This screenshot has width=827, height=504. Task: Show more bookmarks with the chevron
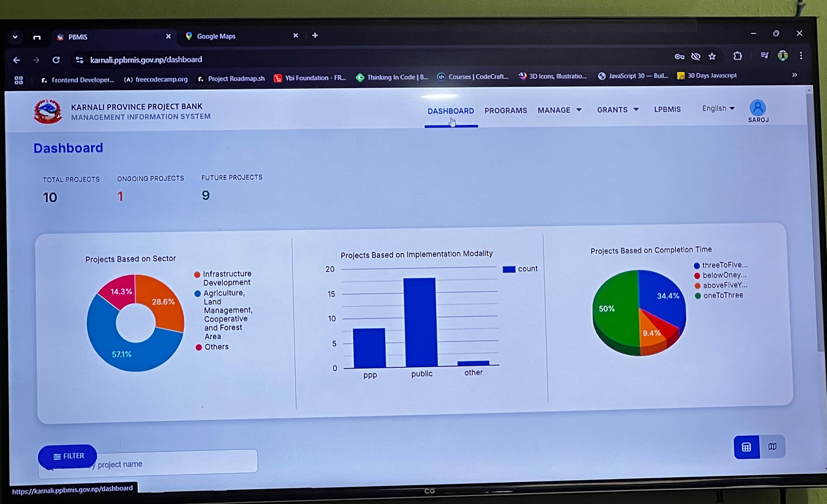pyautogui.click(x=794, y=75)
